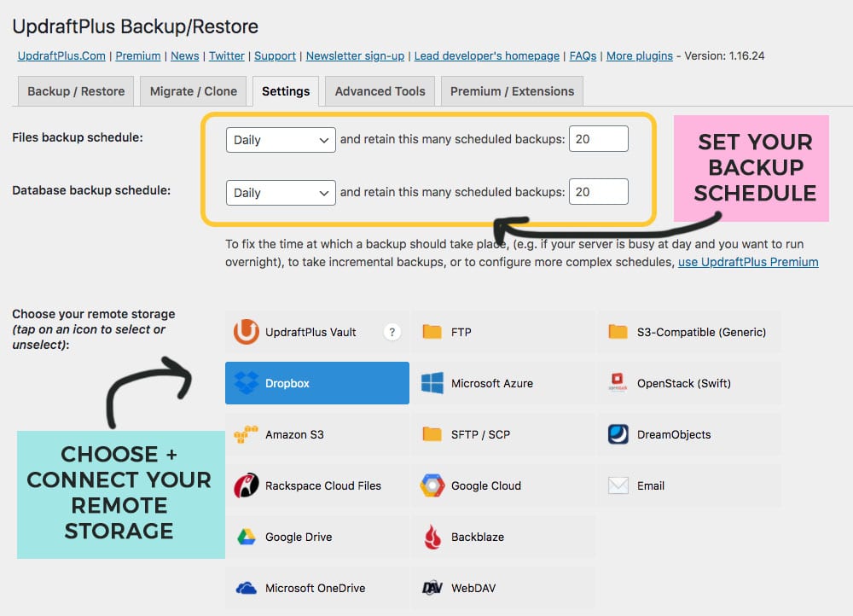This screenshot has width=853, height=616.
Task: Choose the S3-Compatible (Generic) storage option
Action: [x=689, y=332]
